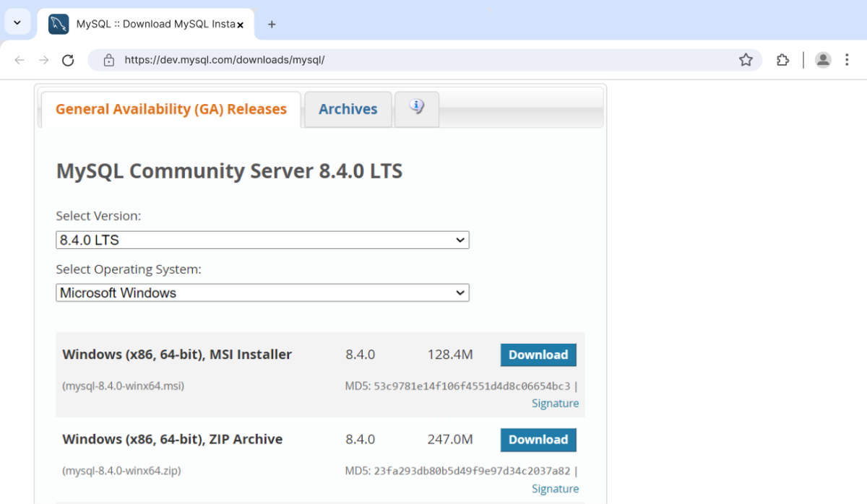The image size is (867, 504).
Task: Open the browser extensions puzzle icon
Action: (x=782, y=60)
